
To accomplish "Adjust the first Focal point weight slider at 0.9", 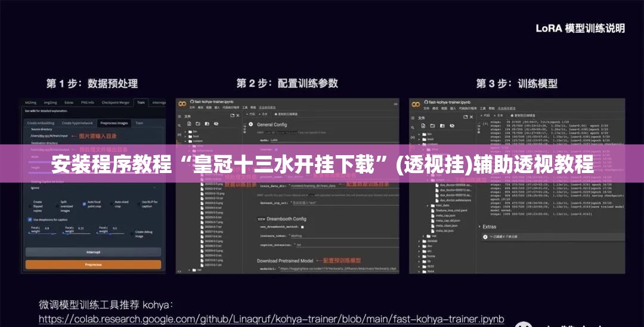I will [x=42, y=234].
